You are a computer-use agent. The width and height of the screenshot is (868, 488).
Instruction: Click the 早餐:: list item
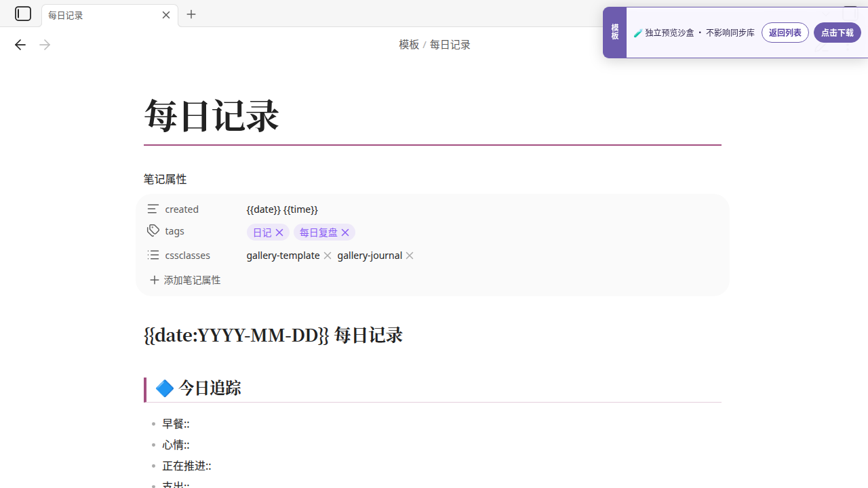[x=176, y=424]
